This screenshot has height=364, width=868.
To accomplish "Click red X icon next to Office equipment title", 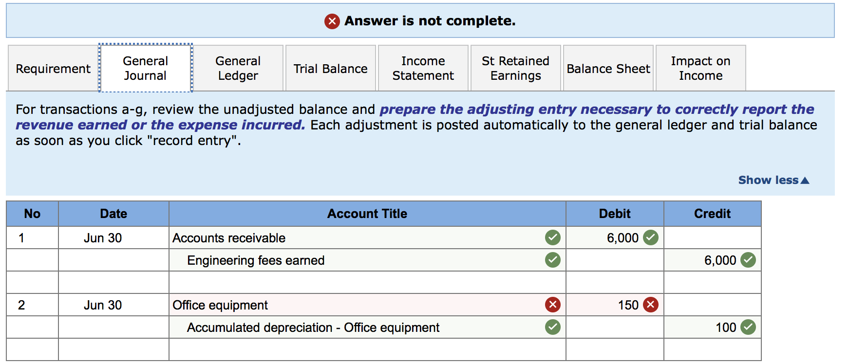I will pos(552,305).
